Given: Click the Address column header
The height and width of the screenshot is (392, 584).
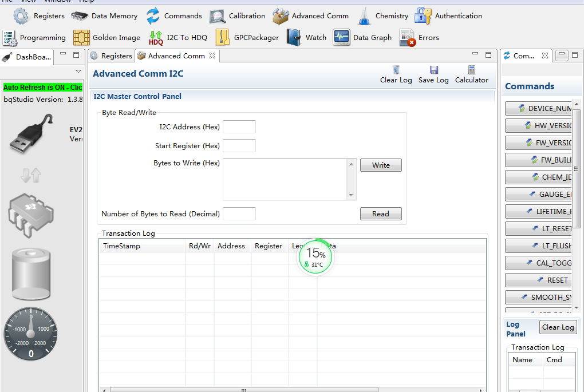Looking at the screenshot, I should 232,246.
